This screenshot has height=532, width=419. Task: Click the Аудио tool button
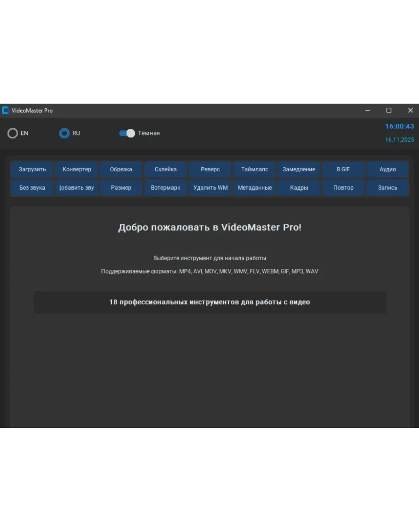pos(387,170)
